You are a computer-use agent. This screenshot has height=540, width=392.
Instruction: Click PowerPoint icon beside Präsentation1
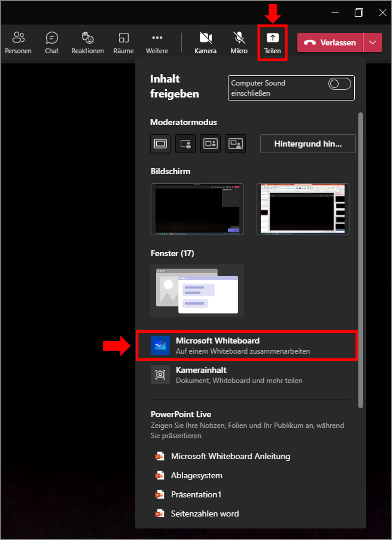(x=159, y=494)
